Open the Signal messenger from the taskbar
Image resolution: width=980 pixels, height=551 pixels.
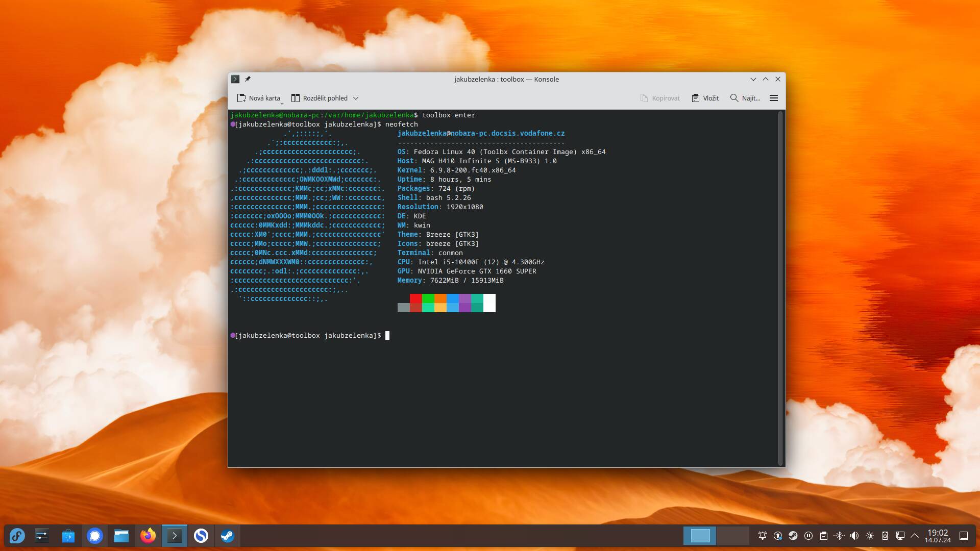point(95,536)
